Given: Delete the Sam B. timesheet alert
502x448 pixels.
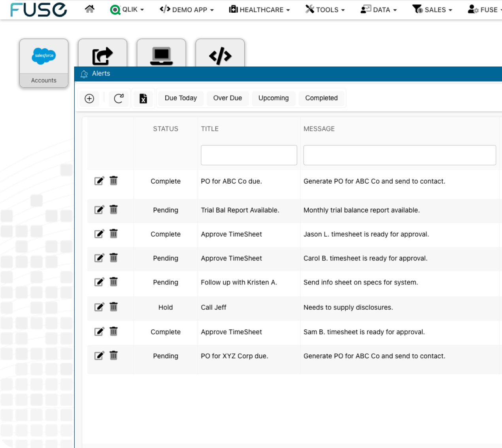Looking at the screenshot, I should click(x=113, y=331).
